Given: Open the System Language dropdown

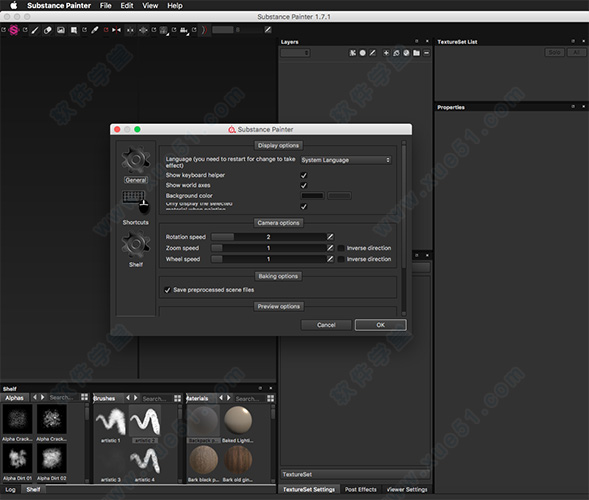Looking at the screenshot, I should pos(346,160).
